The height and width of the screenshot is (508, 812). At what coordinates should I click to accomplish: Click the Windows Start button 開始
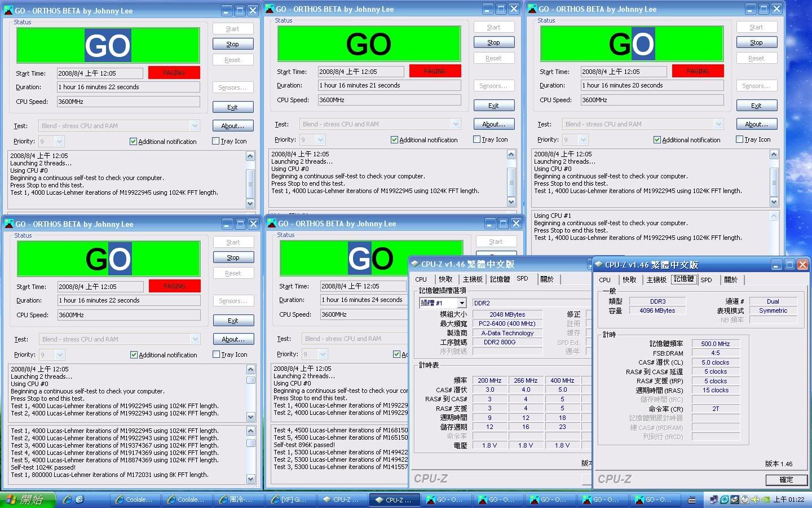tap(27, 500)
